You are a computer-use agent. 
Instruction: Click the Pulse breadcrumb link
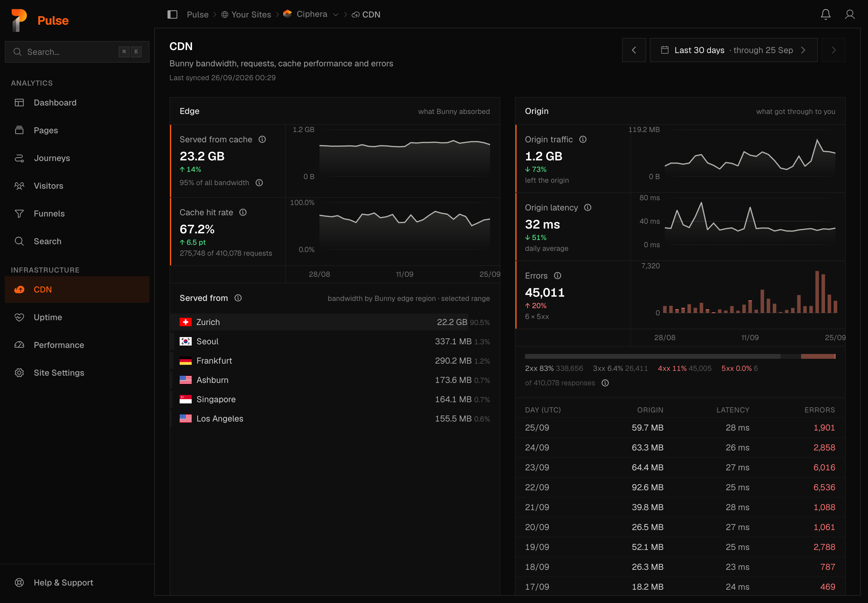click(x=197, y=14)
